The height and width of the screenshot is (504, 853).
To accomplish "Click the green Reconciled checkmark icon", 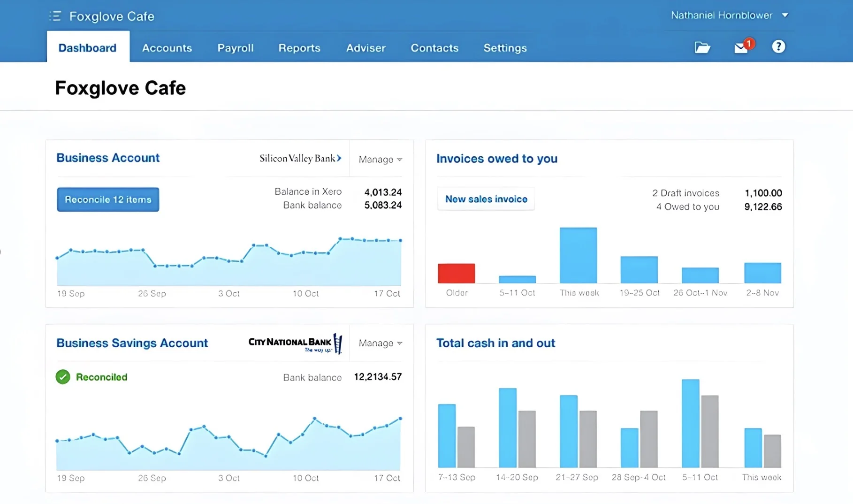I will coord(63,377).
